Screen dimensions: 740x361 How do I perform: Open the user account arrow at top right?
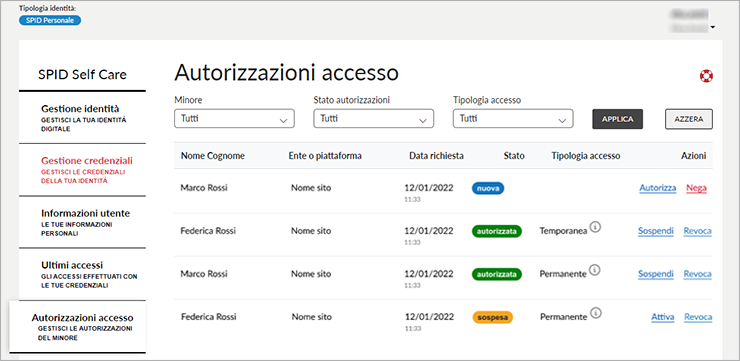click(712, 27)
